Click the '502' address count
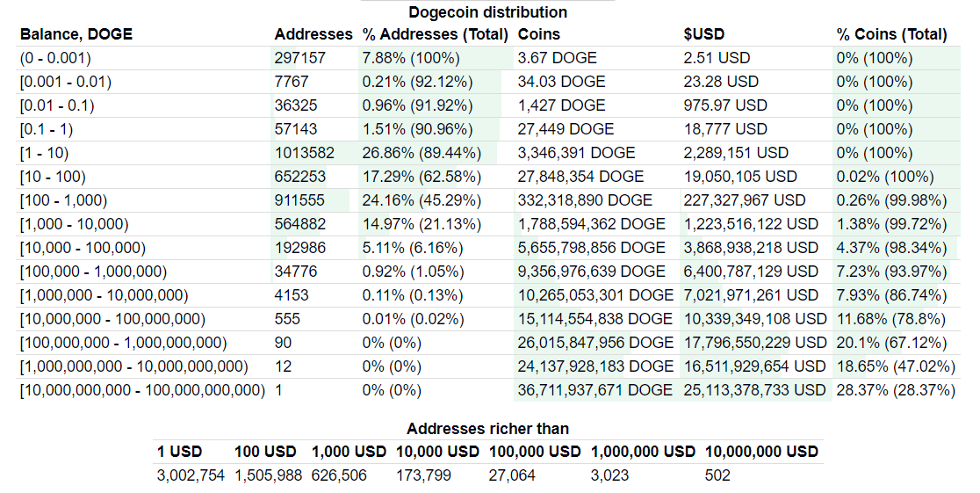 pos(717,475)
